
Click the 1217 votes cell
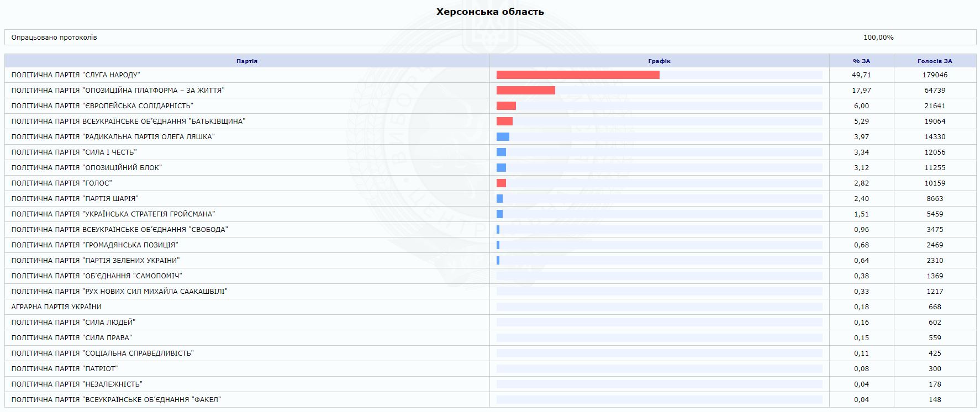tap(935, 292)
